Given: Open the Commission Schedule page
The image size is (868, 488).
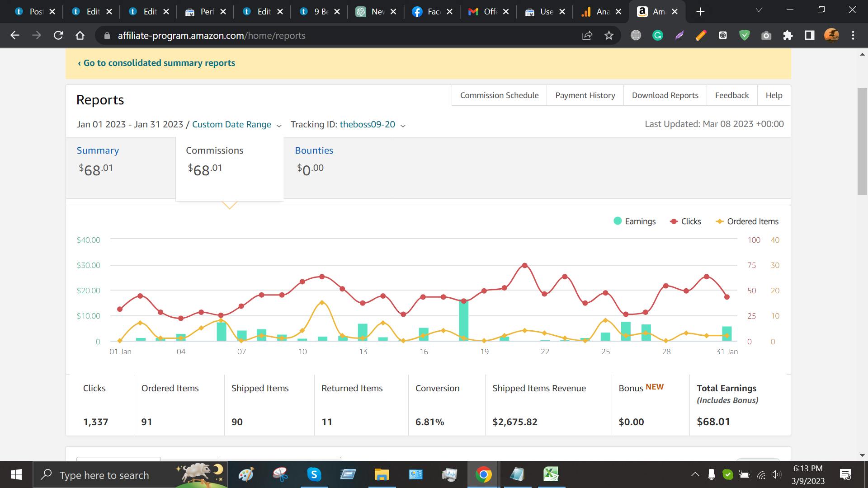Looking at the screenshot, I should [499, 95].
